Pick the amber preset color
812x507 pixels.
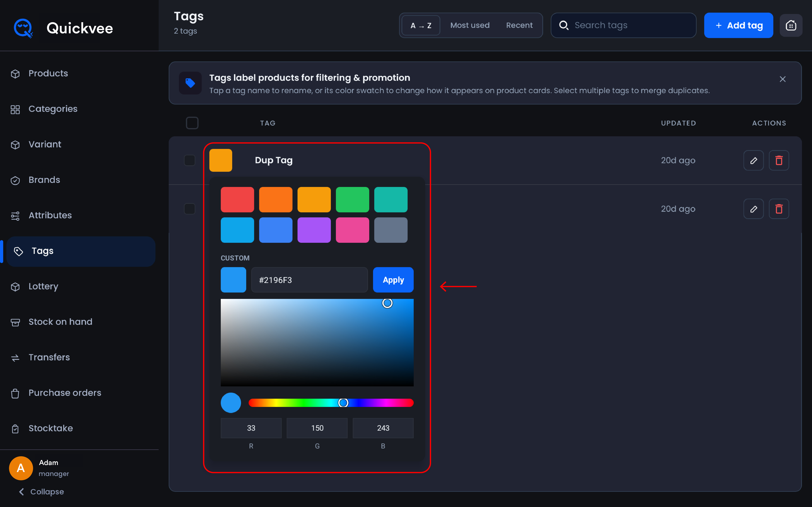point(314,200)
